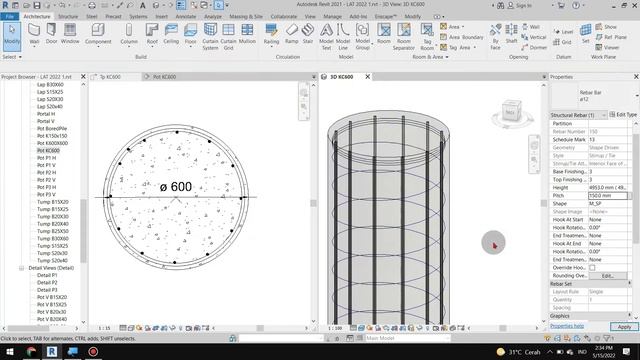Select the Roof tool
The image size is (640, 360).
click(x=152, y=34)
